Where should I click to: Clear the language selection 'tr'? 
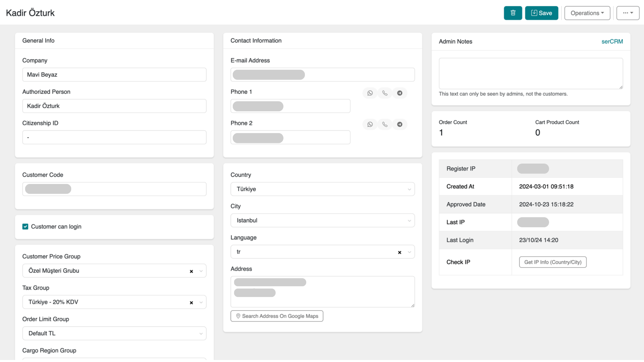coord(399,252)
